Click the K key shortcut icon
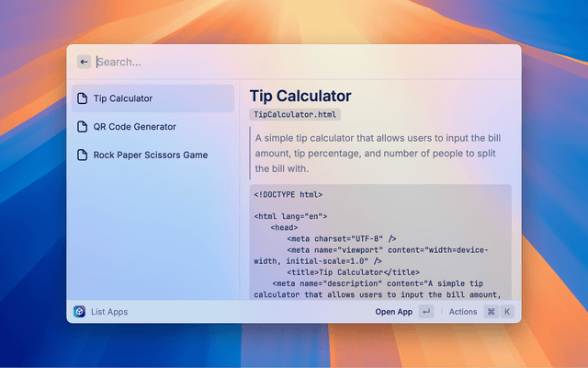 click(x=506, y=312)
